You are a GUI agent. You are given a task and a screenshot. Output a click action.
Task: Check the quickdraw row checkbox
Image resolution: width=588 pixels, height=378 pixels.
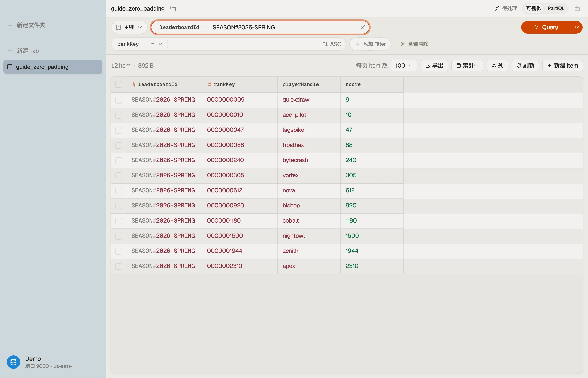pos(118,100)
